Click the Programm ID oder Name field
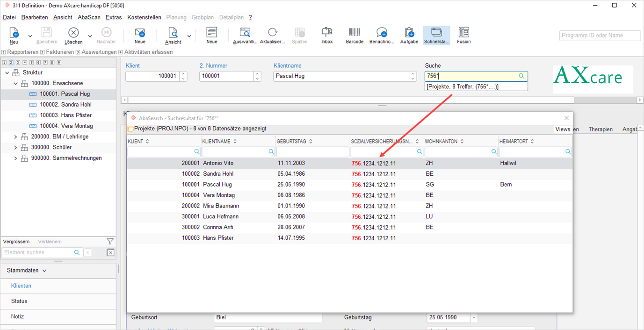 [600, 36]
